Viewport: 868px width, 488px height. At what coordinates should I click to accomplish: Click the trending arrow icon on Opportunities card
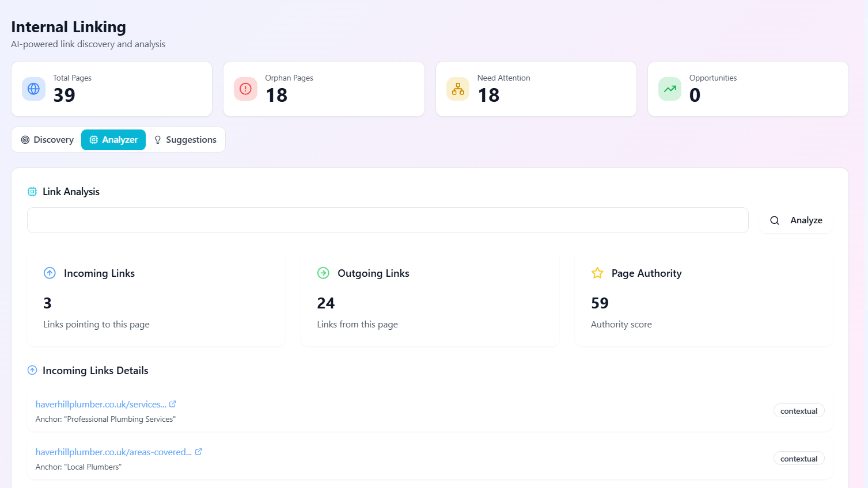coord(669,89)
